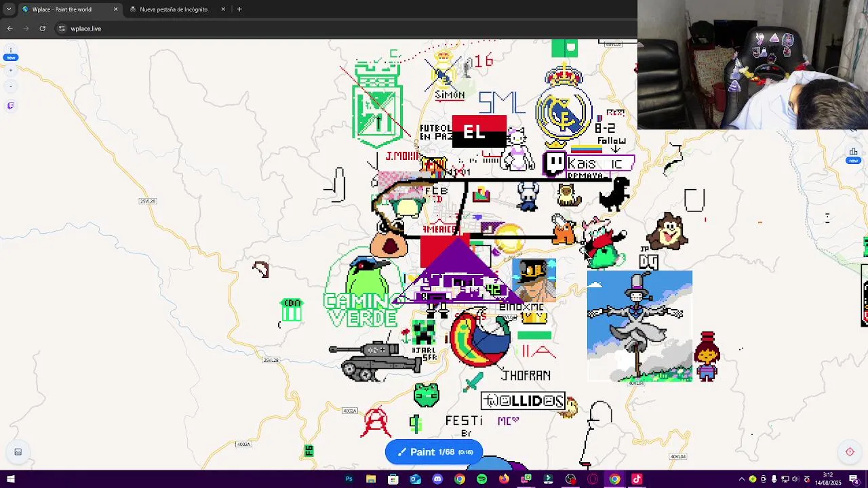
Task: Open OBS Studio from the taskbar
Action: pyautogui.click(x=570, y=479)
